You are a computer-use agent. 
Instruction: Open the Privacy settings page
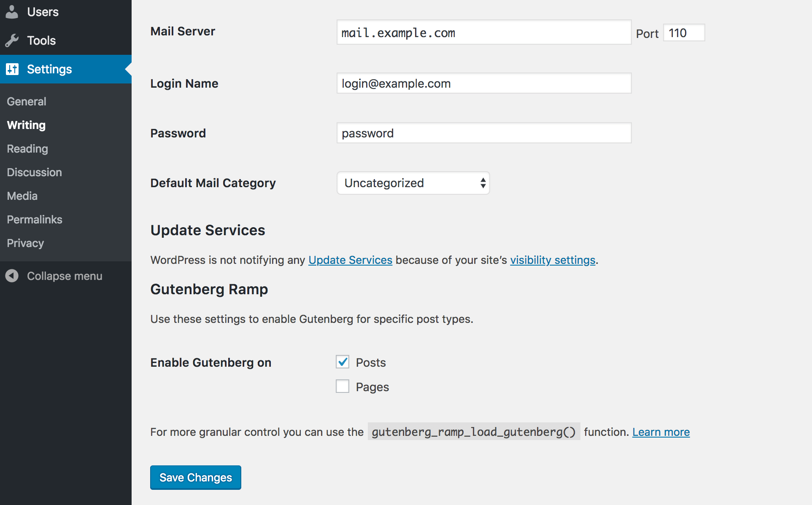[25, 243]
